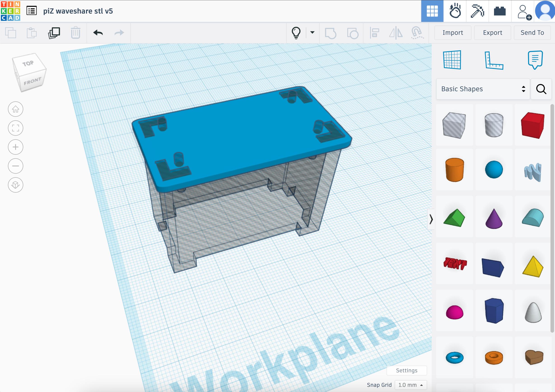Click the Import button
The height and width of the screenshot is (392, 555).
tap(453, 33)
